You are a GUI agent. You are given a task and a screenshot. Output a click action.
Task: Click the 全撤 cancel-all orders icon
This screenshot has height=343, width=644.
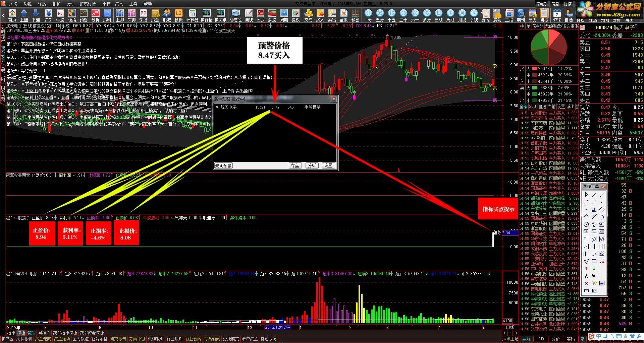344,15
